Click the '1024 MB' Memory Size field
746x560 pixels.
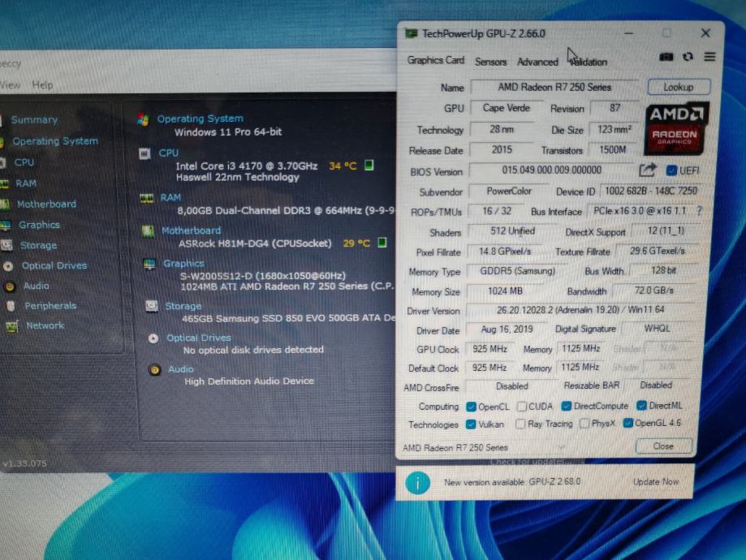point(505,291)
